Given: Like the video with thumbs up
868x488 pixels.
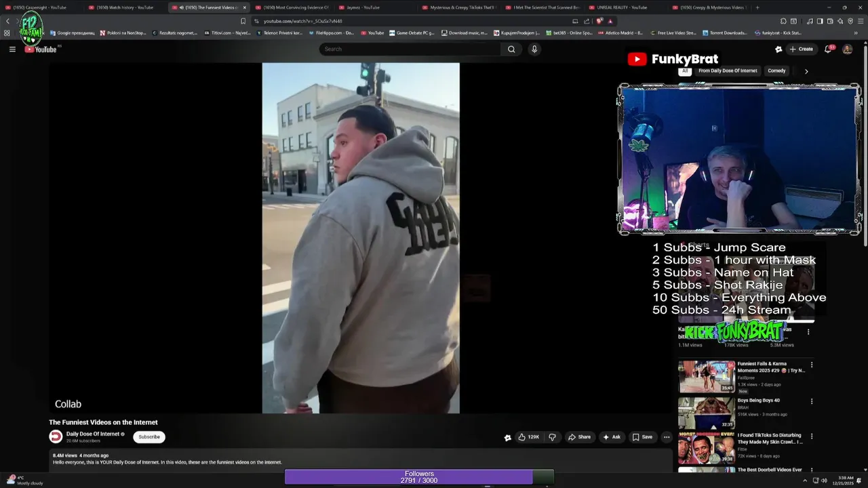Looking at the screenshot, I should point(530,437).
